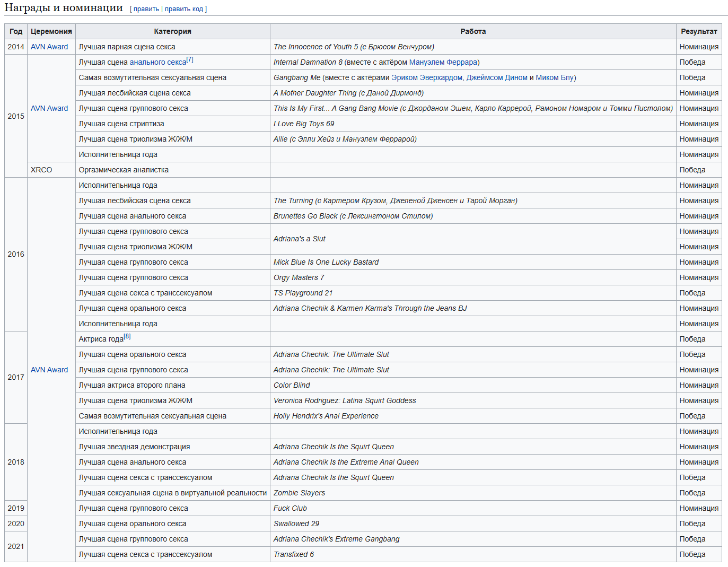Open the "править код" source edit link
The width and height of the screenshot is (728, 567).
184,9
